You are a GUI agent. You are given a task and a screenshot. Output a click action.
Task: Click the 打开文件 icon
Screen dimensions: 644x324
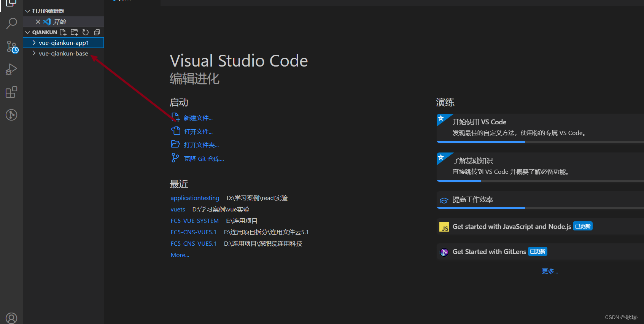point(175,131)
